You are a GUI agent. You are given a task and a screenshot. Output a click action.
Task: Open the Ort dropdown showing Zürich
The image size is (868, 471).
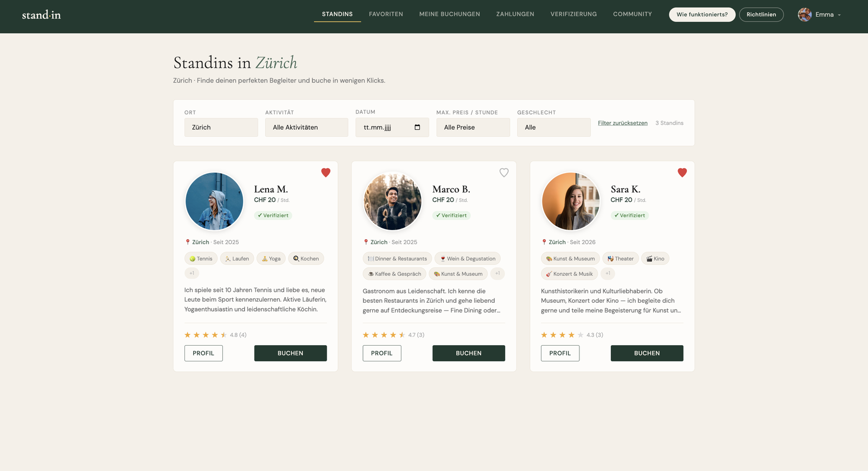(x=221, y=128)
